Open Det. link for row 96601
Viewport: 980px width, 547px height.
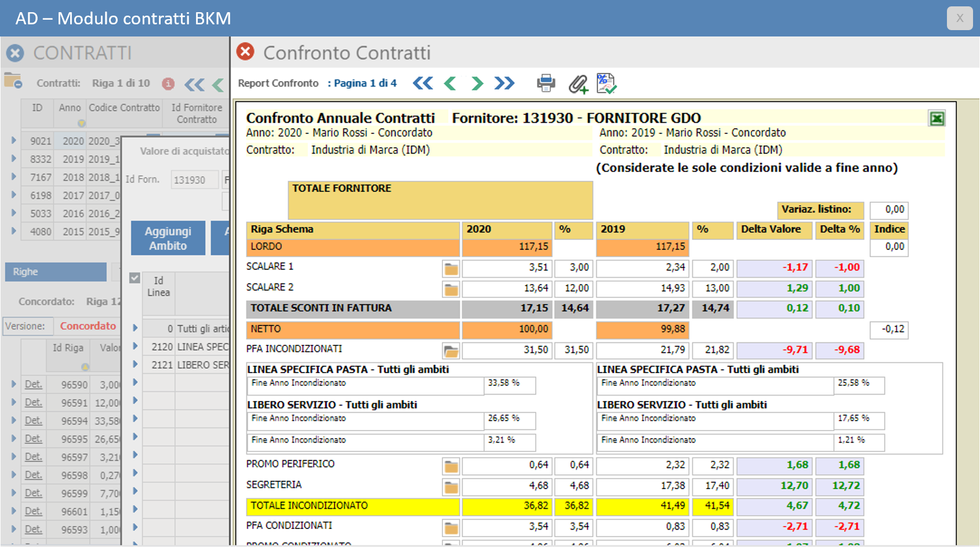[34, 511]
